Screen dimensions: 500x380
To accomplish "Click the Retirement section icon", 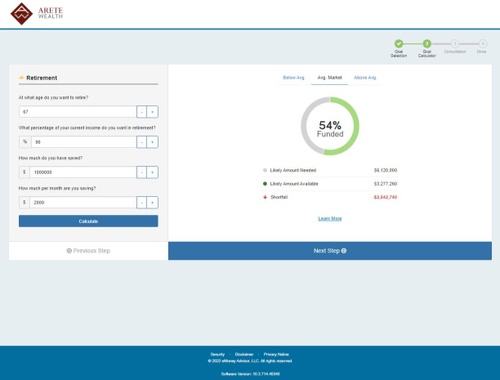I will [x=21, y=78].
